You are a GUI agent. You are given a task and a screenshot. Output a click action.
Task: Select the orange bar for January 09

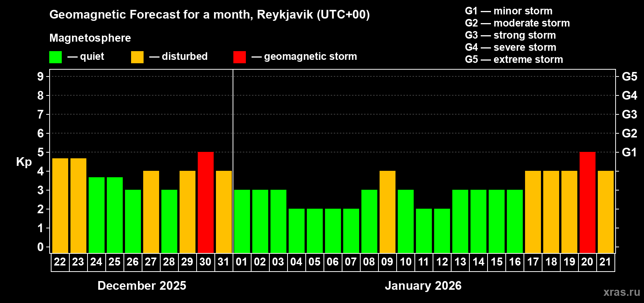click(x=388, y=212)
